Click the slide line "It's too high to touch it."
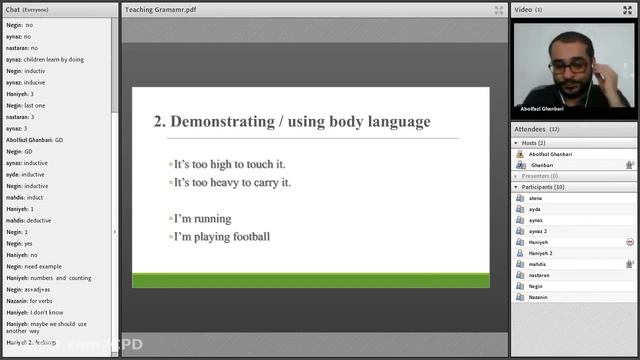Image resolution: width=640 pixels, height=360 pixels. (x=229, y=164)
